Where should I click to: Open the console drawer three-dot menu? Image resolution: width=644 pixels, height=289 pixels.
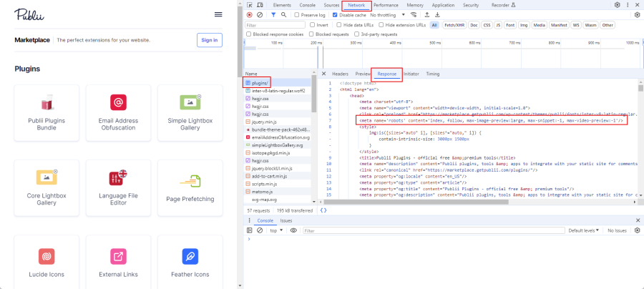pos(249,220)
